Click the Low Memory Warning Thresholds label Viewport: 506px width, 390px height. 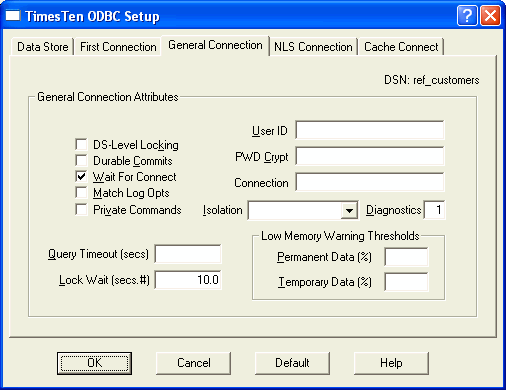click(x=340, y=236)
